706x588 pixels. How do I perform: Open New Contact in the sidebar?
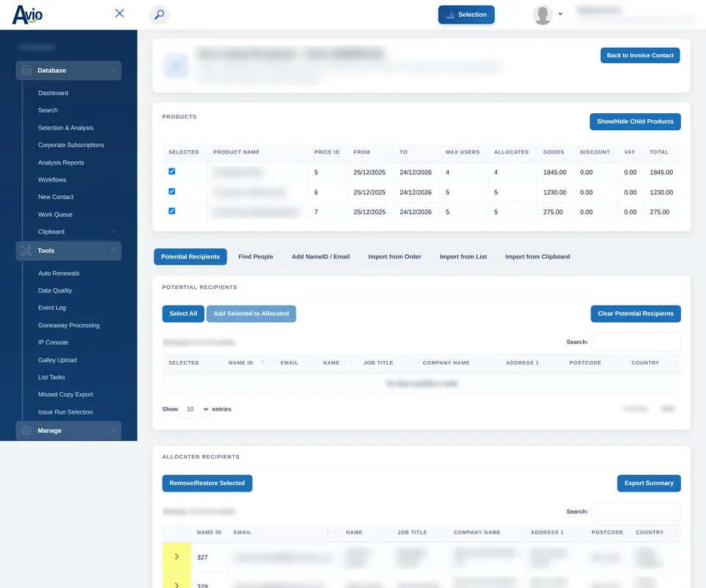(55, 197)
